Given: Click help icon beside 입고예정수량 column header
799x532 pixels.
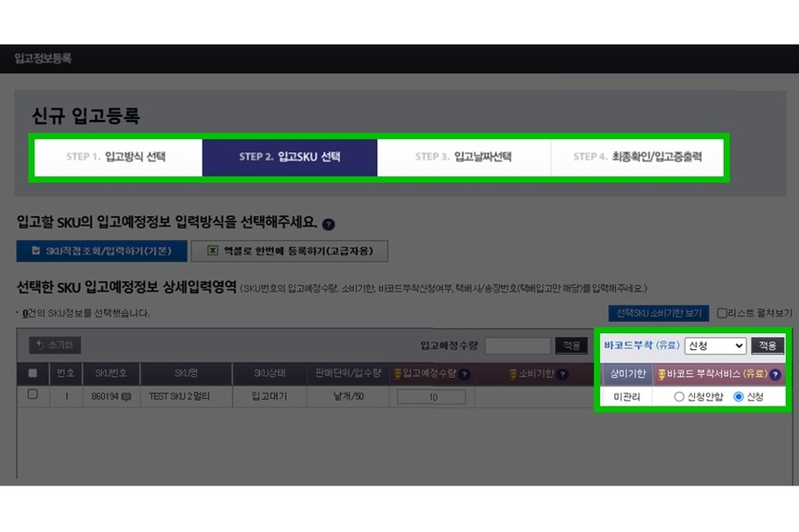Looking at the screenshot, I should [465, 374].
